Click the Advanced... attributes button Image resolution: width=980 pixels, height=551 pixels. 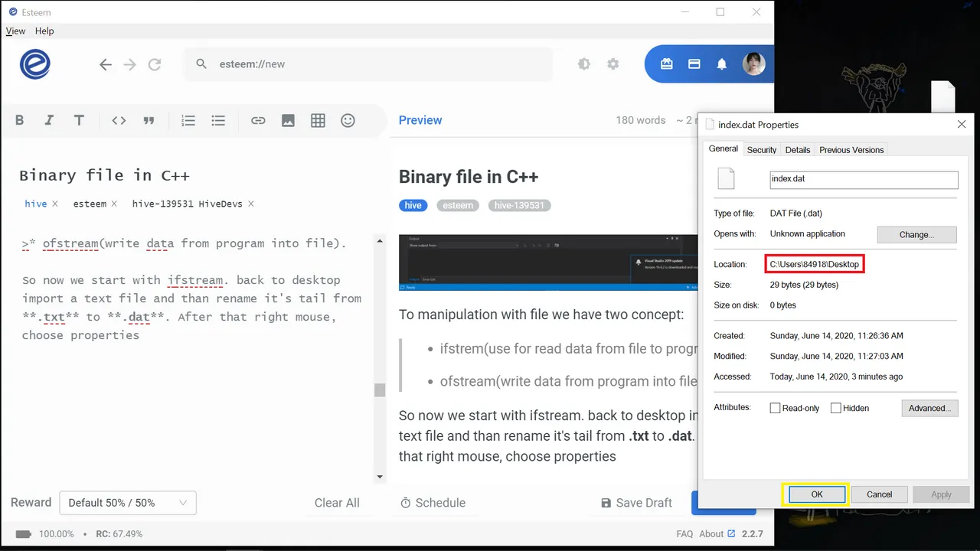pyautogui.click(x=929, y=408)
